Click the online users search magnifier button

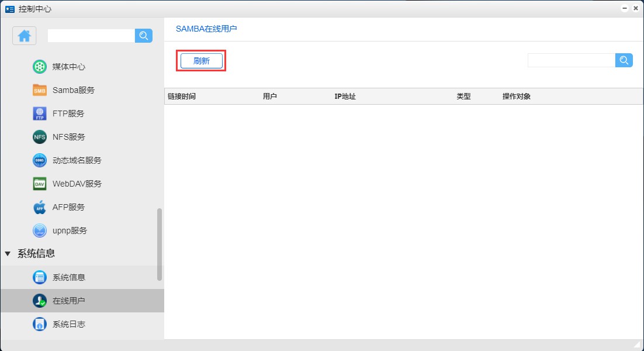(624, 60)
